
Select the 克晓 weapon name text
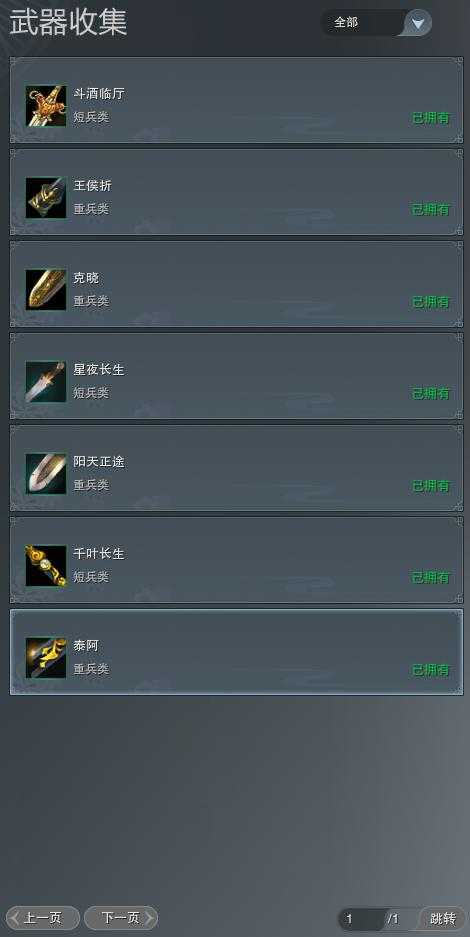tap(86, 278)
